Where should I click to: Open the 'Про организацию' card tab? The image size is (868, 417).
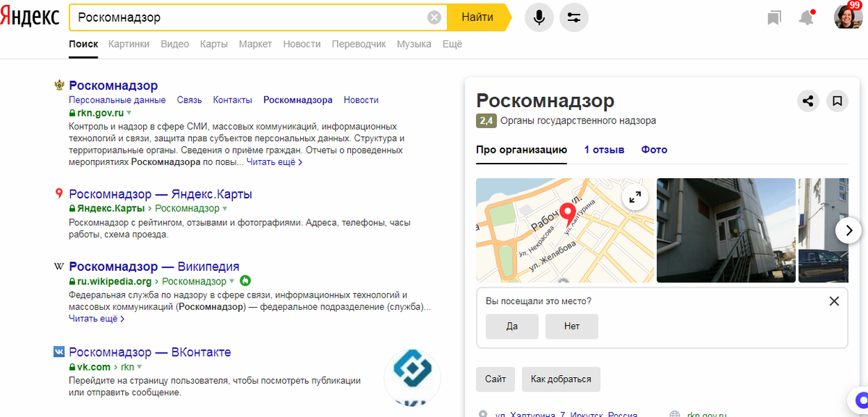click(x=522, y=150)
